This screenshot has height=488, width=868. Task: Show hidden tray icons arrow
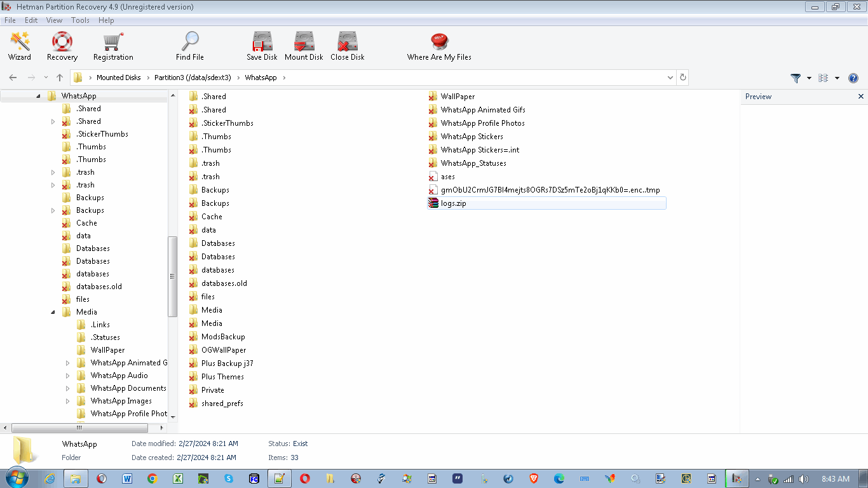click(x=757, y=479)
